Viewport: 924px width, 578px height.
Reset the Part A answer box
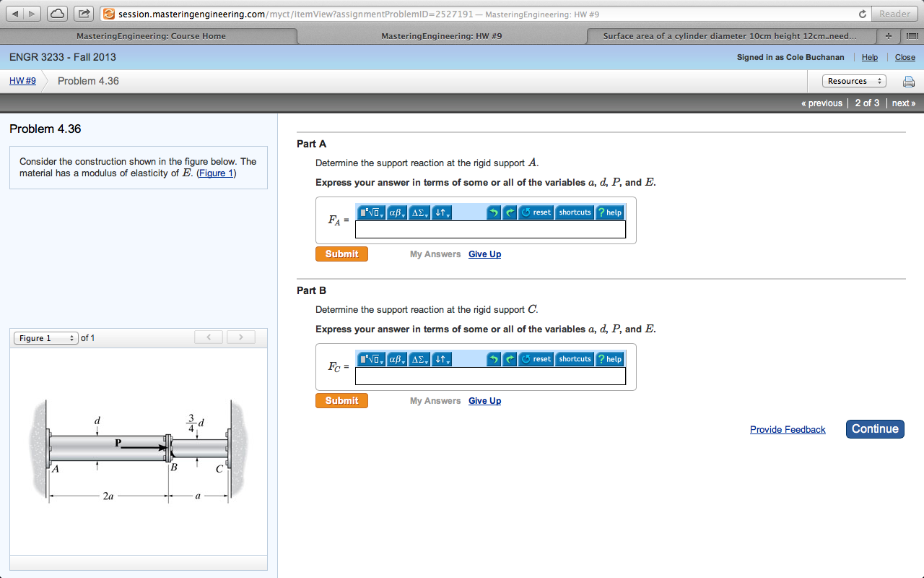[536, 212]
